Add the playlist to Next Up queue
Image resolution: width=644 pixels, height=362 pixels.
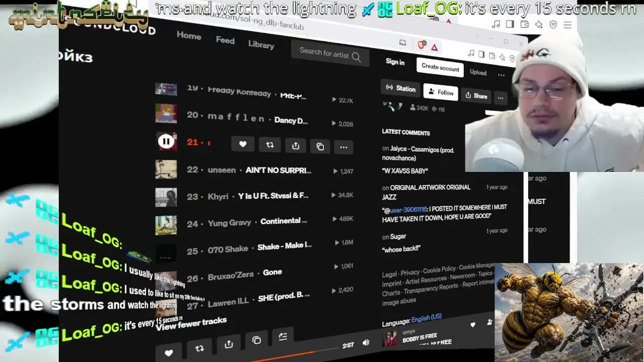click(283, 337)
